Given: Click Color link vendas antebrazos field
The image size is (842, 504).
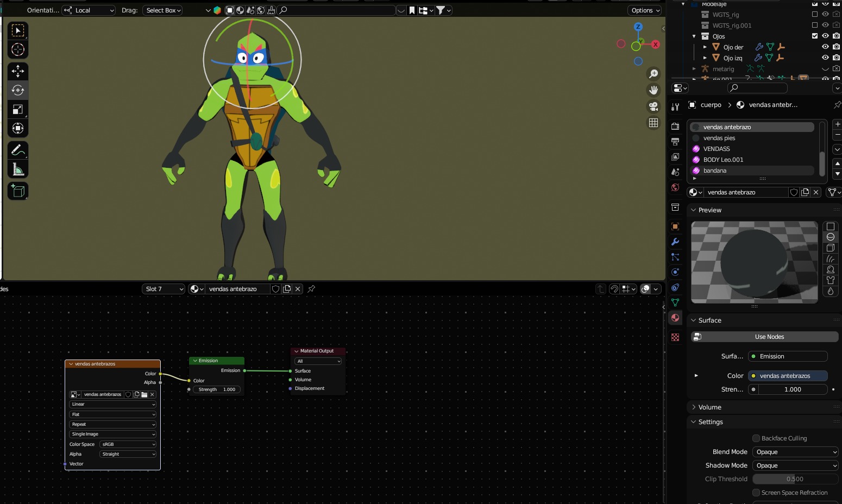Looking at the screenshot, I should click(788, 376).
